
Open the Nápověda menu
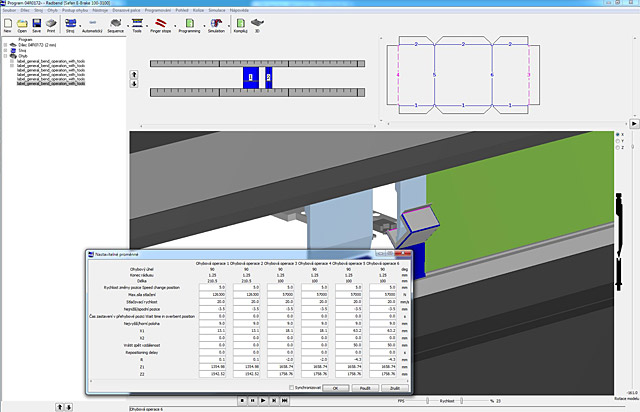click(x=239, y=10)
